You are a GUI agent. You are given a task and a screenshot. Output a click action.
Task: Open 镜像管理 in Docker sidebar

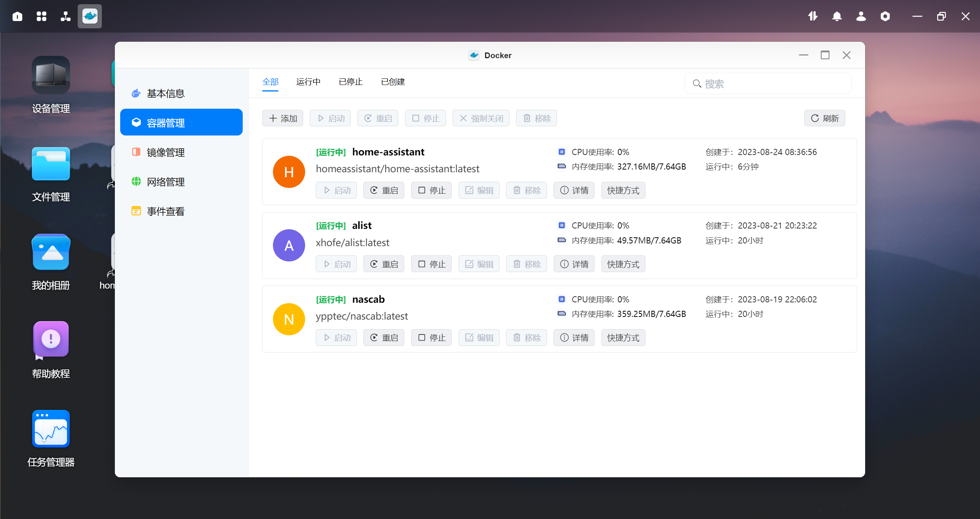[181, 152]
